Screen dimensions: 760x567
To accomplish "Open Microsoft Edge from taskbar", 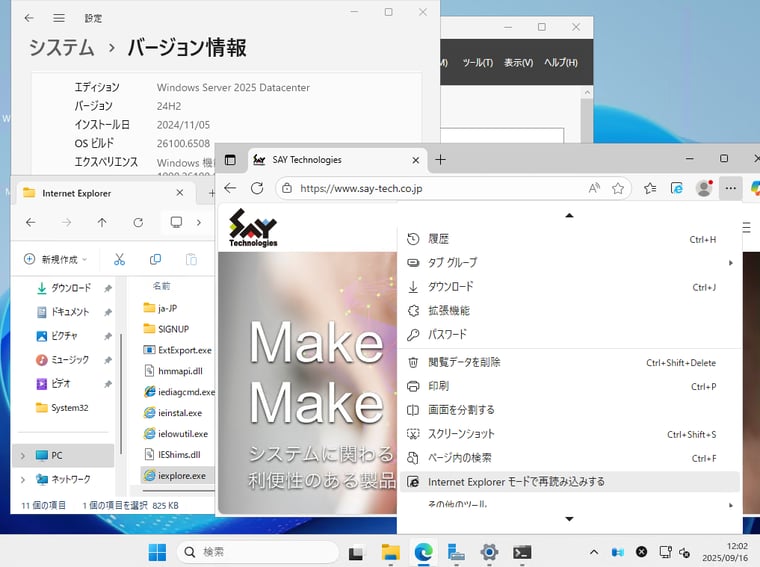I will pyautogui.click(x=424, y=552).
